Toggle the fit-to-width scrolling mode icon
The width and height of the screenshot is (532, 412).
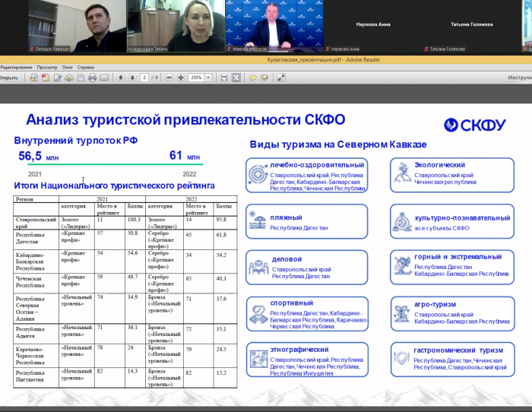click(224, 78)
